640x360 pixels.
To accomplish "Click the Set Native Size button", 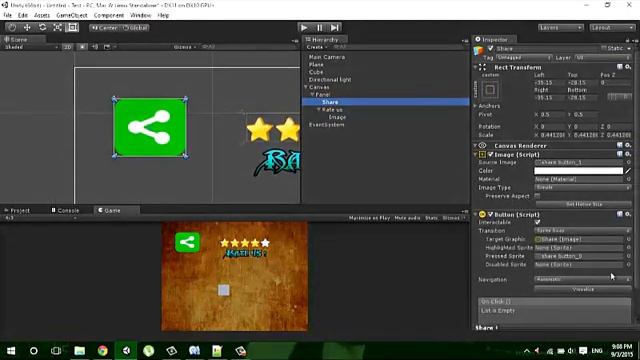I will pos(583,204).
